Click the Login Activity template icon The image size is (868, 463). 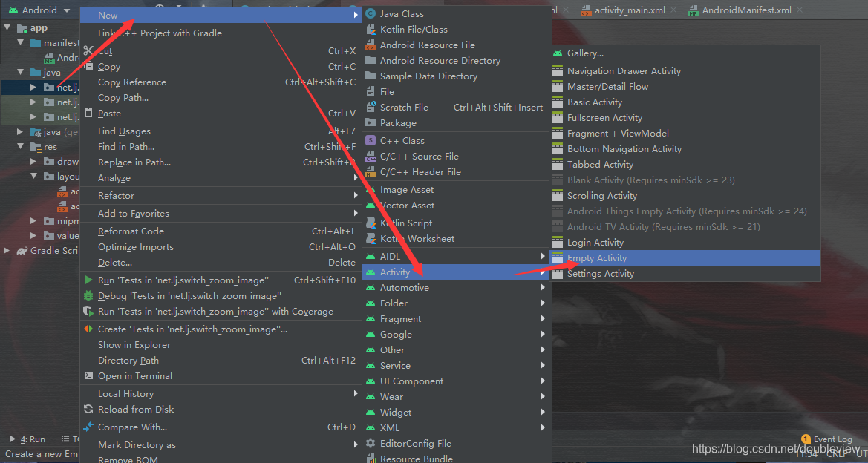pos(558,243)
